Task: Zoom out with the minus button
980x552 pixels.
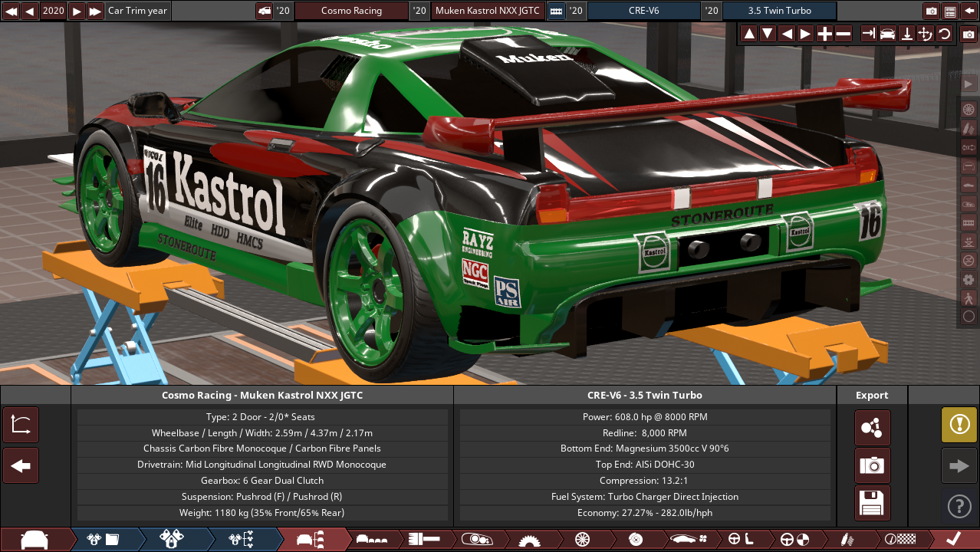Action: [x=843, y=34]
